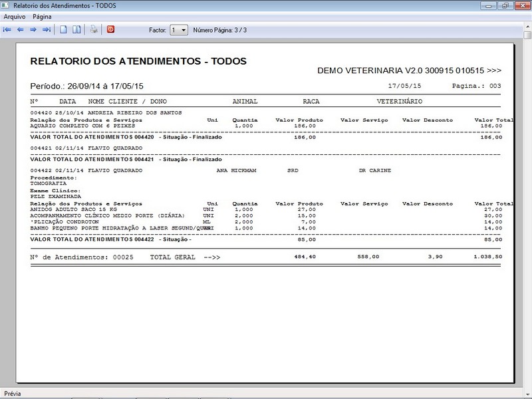The height and width of the screenshot is (399, 532).
Task: Close the Relatorio dos Atendimentos window
Action: (521, 5)
